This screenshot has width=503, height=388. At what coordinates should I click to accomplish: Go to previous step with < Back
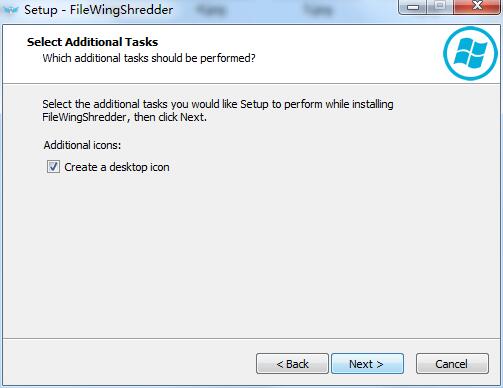292,364
